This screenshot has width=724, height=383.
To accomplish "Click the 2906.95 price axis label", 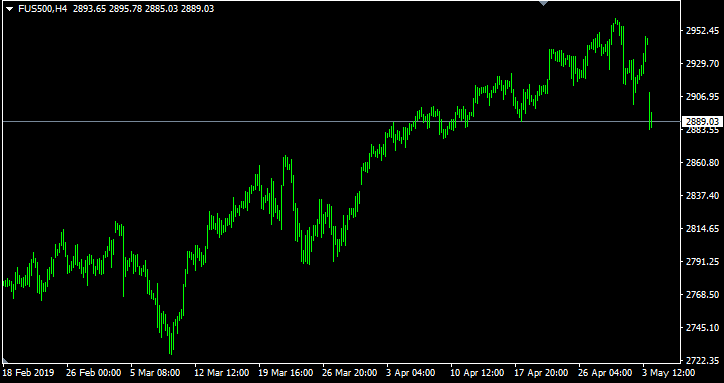I will pyautogui.click(x=702, y=97).
